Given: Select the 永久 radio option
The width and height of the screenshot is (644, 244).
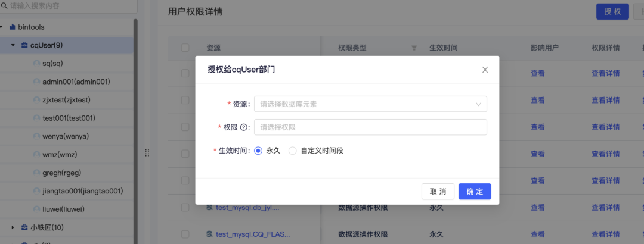Looking at the screenshot, I should tap(258, 151).
